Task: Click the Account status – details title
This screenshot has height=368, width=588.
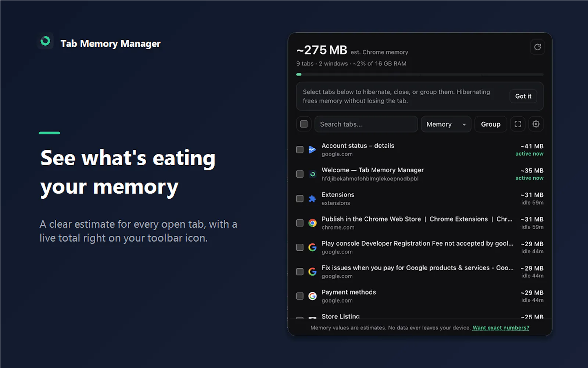Action: pyautogui.click(x=358, y=146)
